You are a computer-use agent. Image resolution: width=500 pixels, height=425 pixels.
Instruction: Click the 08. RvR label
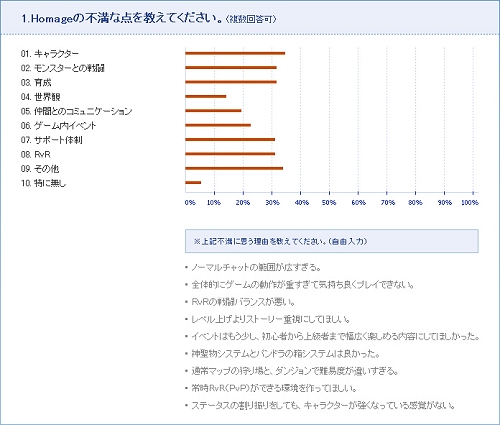35,154
